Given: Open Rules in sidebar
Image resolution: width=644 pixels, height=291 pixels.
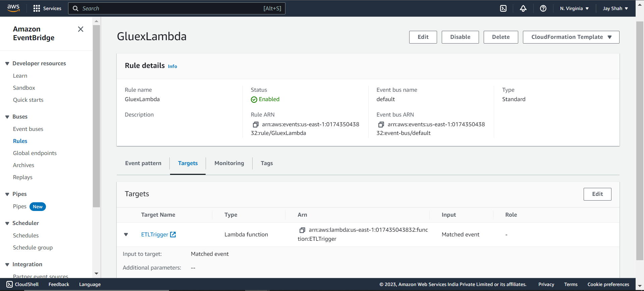Looking at the screenshot, I should (20, 141).
